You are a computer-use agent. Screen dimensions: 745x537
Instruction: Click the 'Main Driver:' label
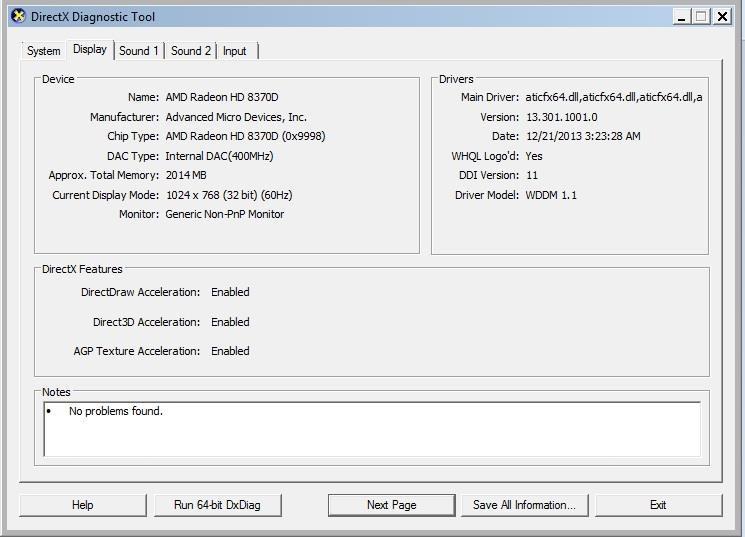(490, 97)
